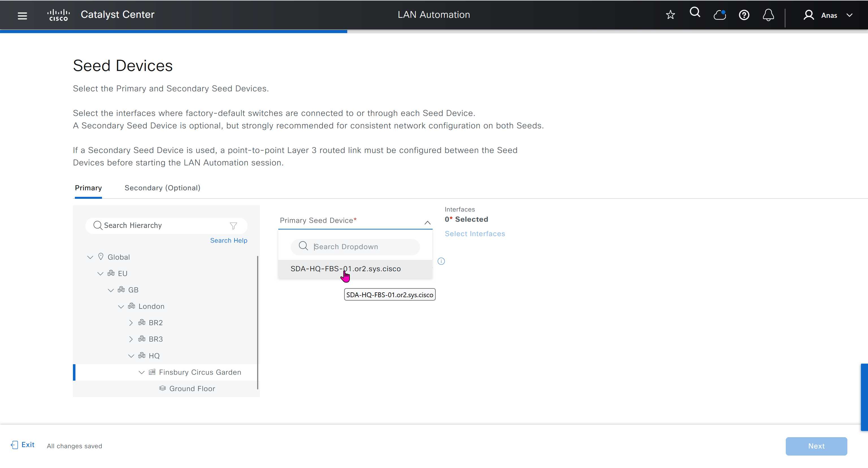Viewport: 868px width, 468px height.
Task: Open global search magnifier icon
Action: (695, 13)
